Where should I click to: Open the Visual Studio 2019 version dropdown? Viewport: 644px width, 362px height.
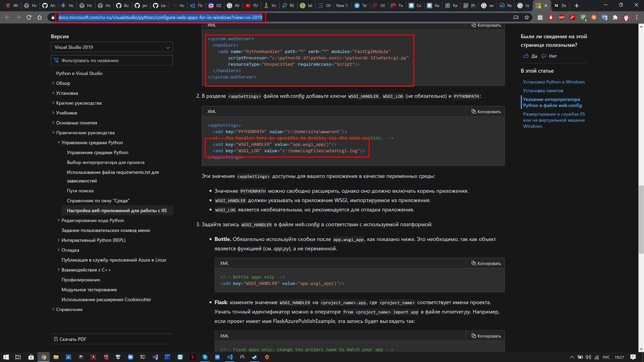coord(112,47)
